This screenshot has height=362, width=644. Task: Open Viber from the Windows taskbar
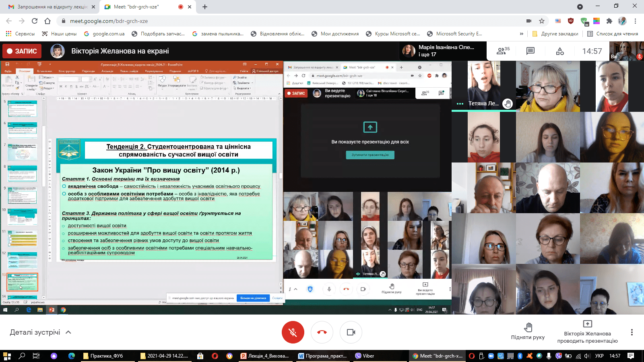point(365,356)
